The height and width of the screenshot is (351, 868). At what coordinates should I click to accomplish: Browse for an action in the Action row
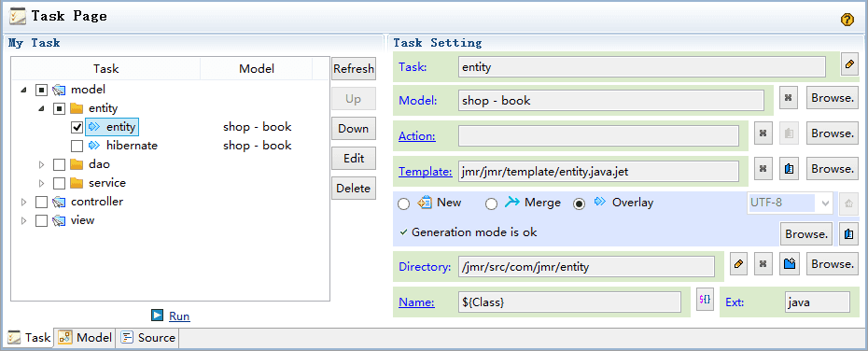(x=832, y=133)
